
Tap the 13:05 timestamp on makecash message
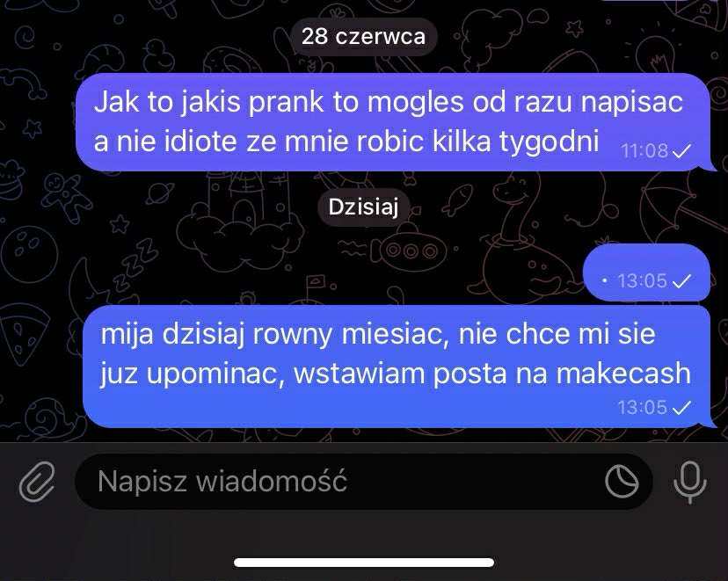(x=642, y=408)
